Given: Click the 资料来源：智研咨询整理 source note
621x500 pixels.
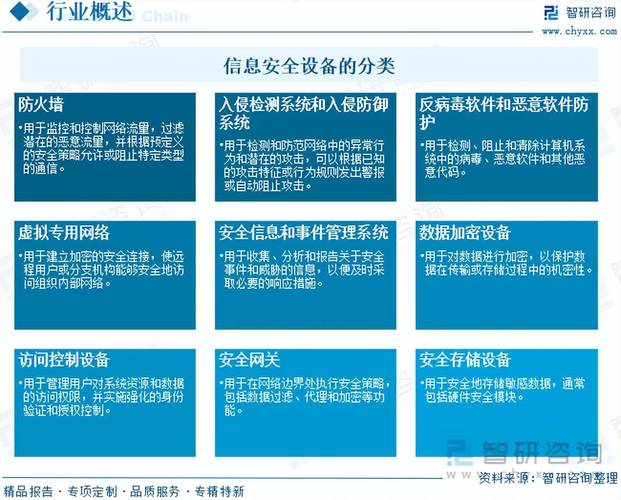Looking at the screenshot, I should (x=546, y=480).
